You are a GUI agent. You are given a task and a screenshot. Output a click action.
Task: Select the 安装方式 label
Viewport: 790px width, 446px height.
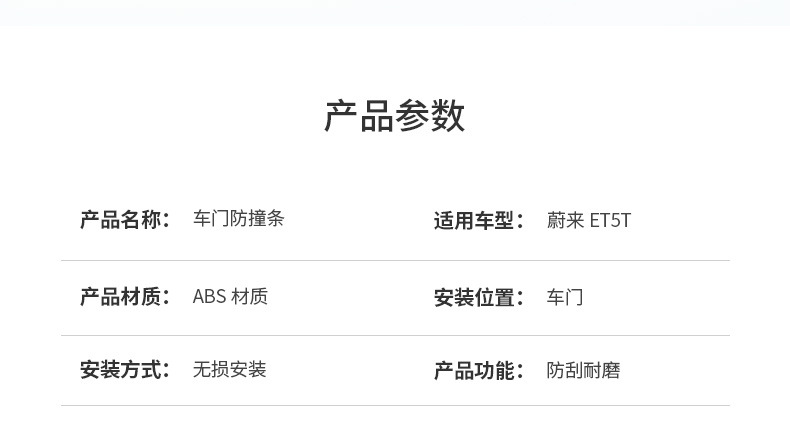pos(120,371)
